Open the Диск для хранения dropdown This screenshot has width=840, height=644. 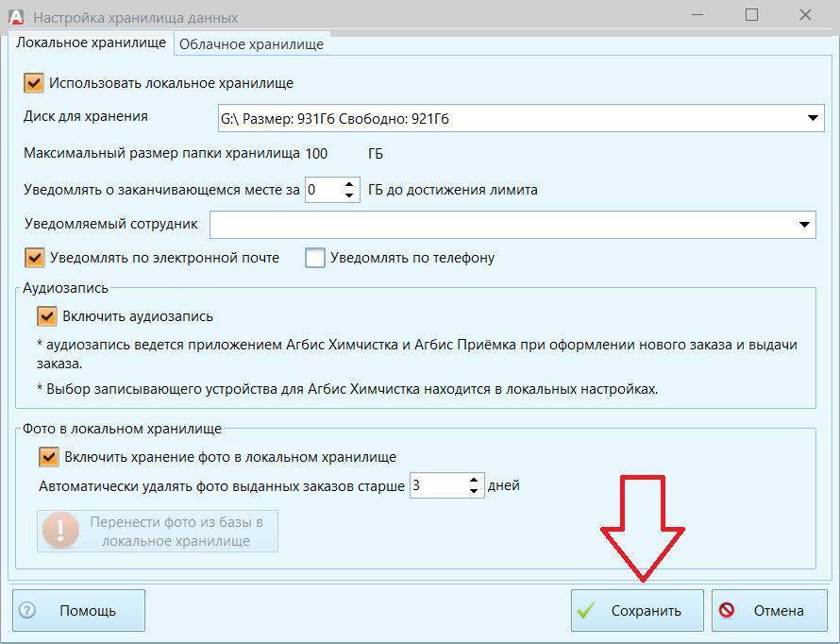[813, 118]
